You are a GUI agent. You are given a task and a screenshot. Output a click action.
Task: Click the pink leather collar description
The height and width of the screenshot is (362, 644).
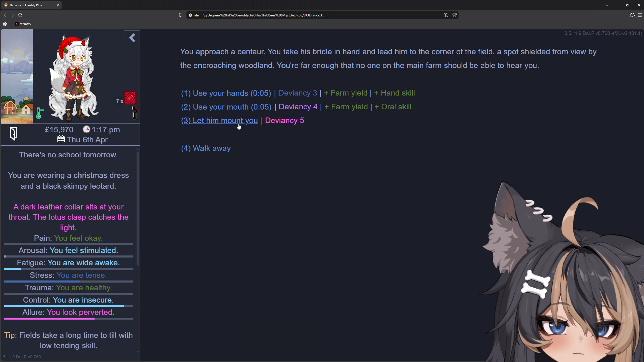(68, 217)
